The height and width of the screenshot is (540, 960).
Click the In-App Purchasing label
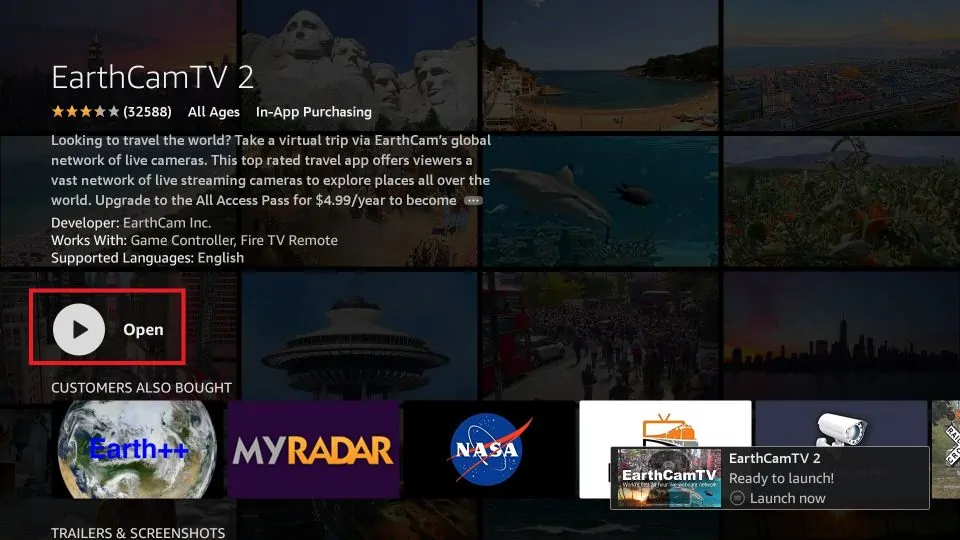(x=313, y=112)
